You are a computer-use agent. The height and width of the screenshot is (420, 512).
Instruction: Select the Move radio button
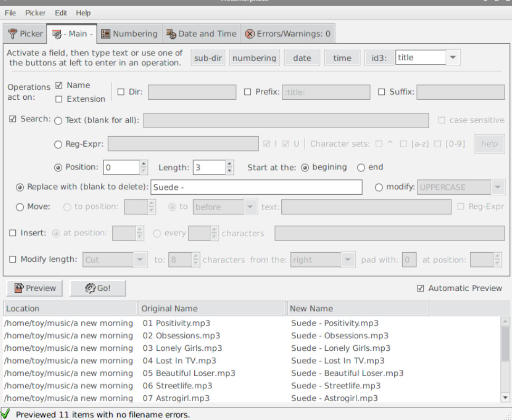point(20,207)
